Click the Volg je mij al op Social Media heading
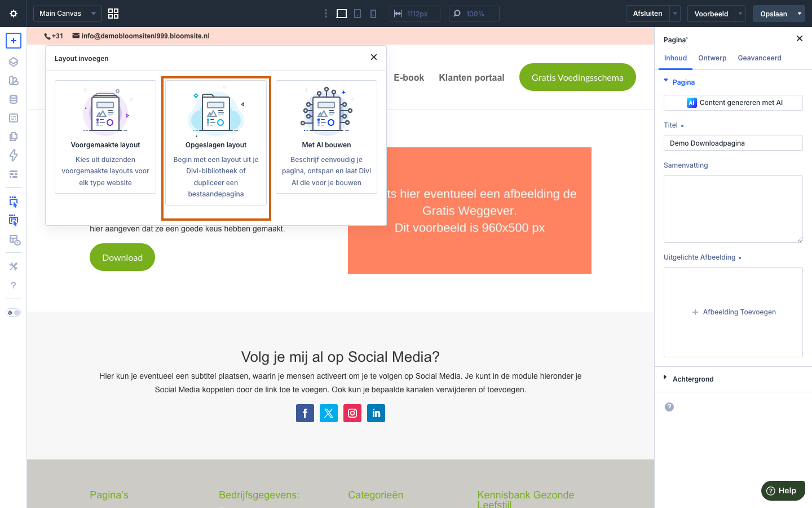The width and height of the screenshot is (812, 508). tap(341, 357)
